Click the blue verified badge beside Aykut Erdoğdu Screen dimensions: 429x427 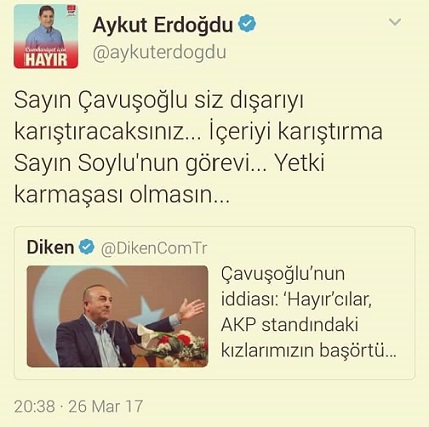[x=247, y=23]
